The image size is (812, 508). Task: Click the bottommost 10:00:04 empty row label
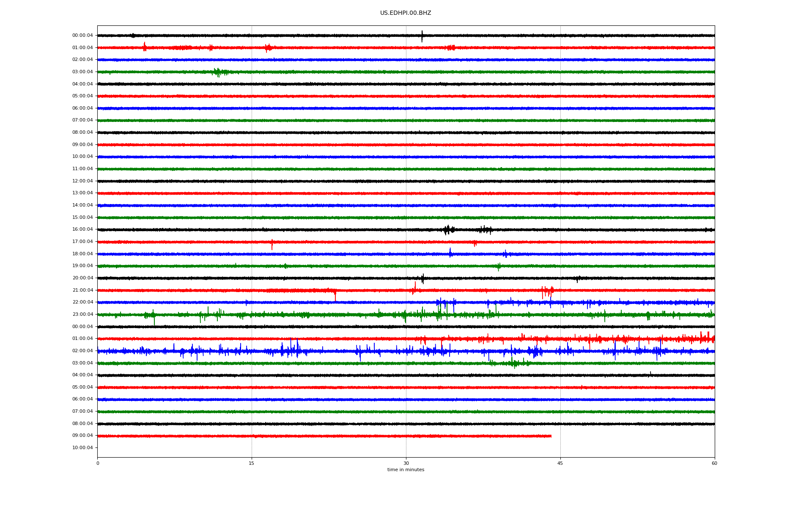coord(82,448)
